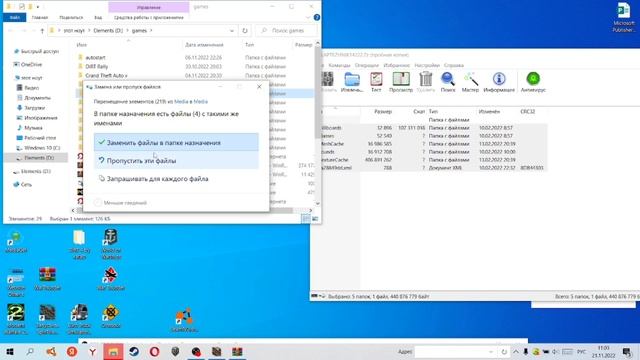This screenshot has width=640, height=360.
Task: Click WinRAR Wizard (Мастер) wand icon
Action: click(470, 82)
